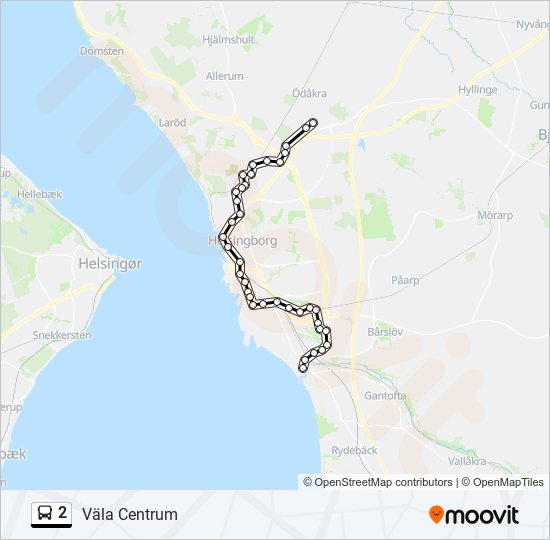Click the Moovit logo
Screen dimensions: 550x540
(x=474, y=515)
